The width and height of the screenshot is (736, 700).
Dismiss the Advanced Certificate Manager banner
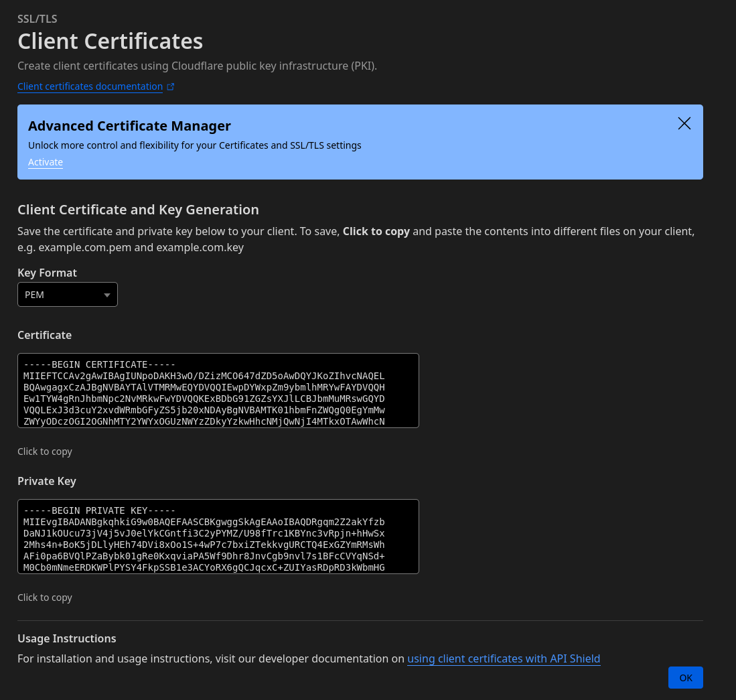(x=684, y=123)
